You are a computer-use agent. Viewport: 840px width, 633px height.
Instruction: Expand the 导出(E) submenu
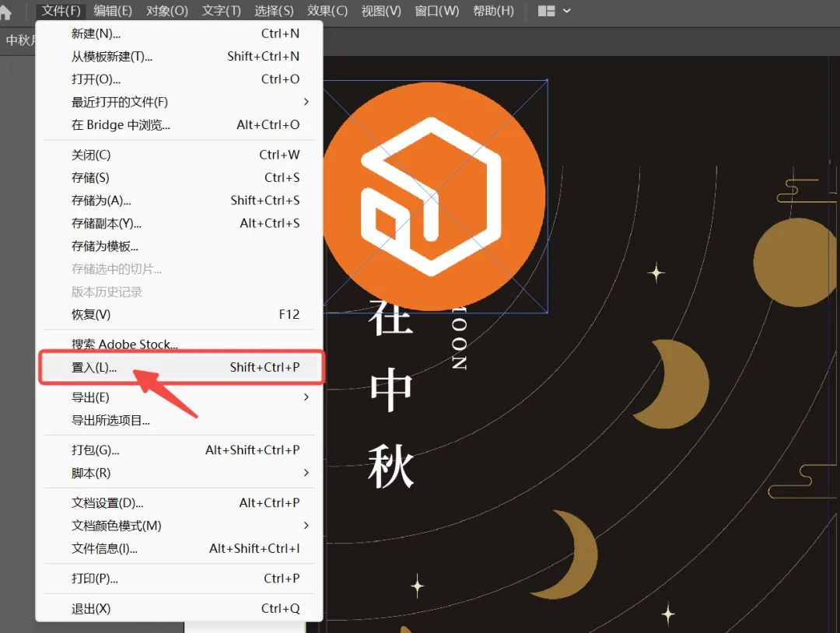[x=180, y=397]
